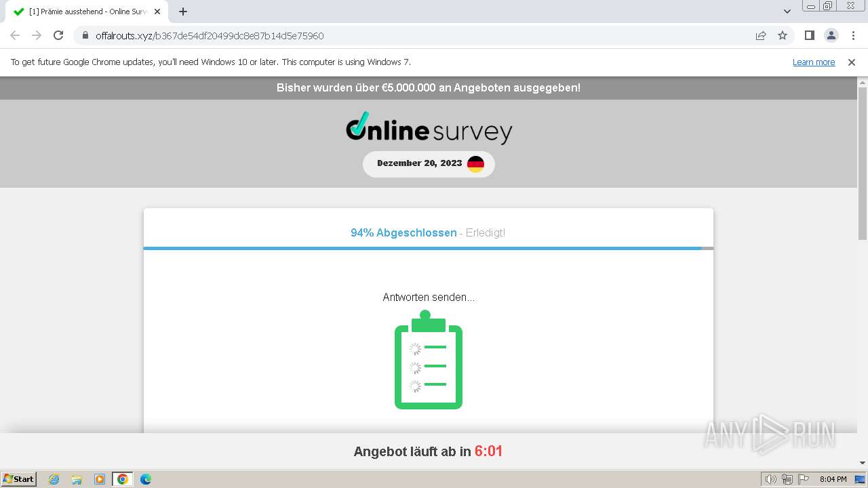This screenshot has width=868, height=488.
Task: Open a new tab with plus button
Action: pos(183,12)
